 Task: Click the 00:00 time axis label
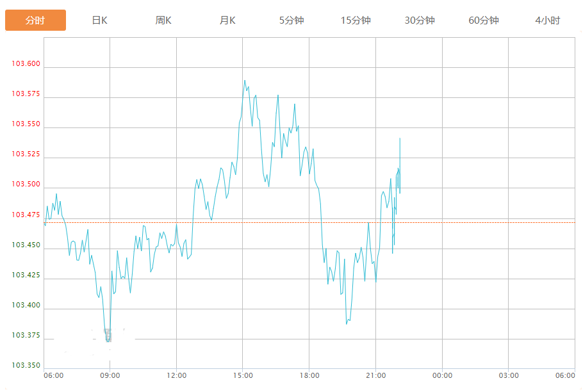(x=442, y=375)
